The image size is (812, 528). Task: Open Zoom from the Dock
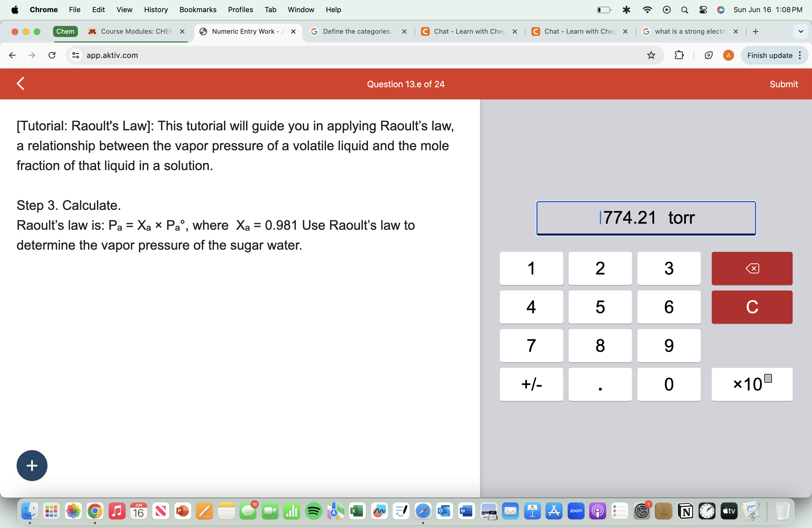[x=576, y=511]
